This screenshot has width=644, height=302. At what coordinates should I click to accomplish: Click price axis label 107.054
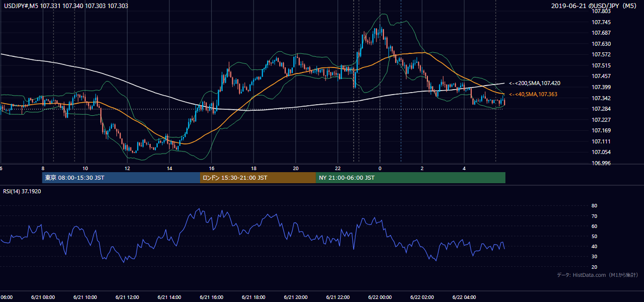[601, 152]
